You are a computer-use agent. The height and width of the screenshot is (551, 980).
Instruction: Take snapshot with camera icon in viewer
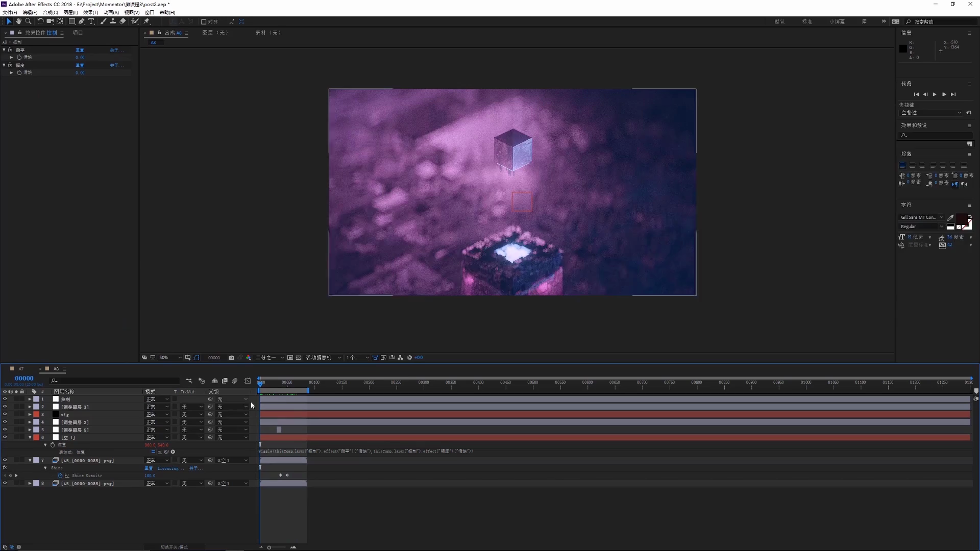point(231,358)
